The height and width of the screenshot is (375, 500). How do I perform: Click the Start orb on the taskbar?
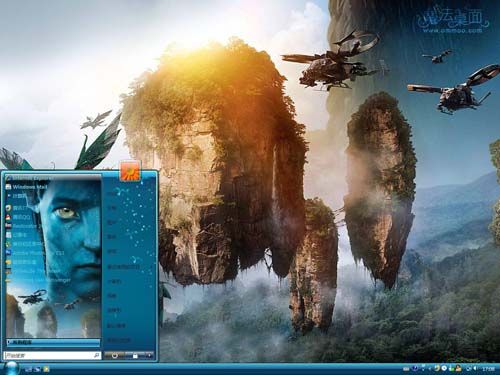11,368
